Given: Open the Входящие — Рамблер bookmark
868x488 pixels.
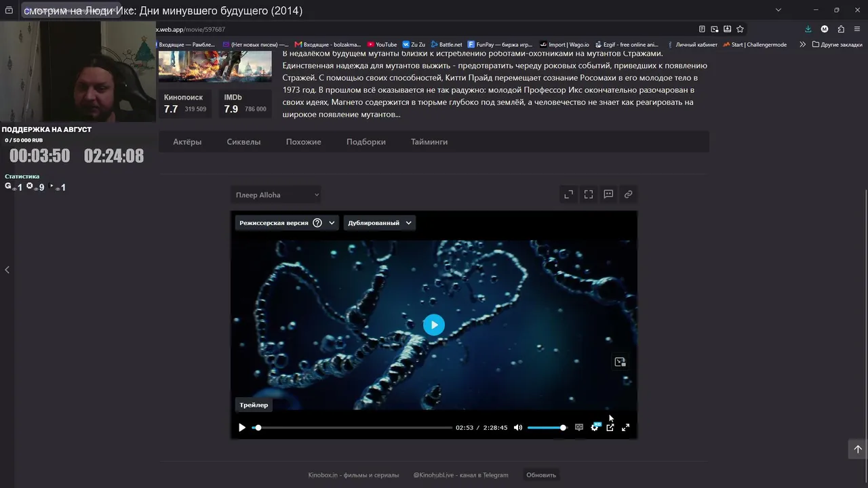Looking at the screenshot, I should coord(185,45).
